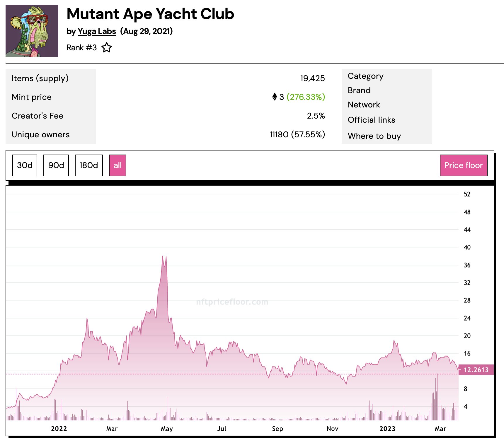Select the 30d chart range

(x=25, y=165)
